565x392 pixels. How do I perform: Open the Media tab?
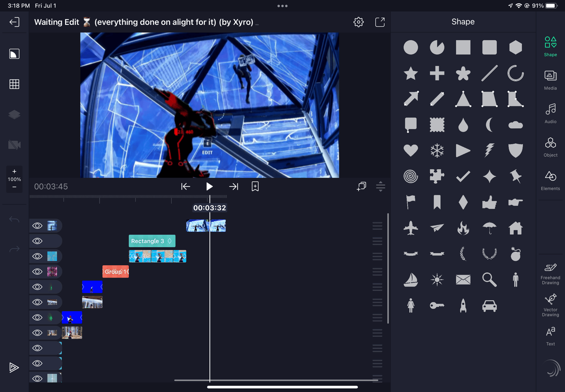pyautogui.click(x=550, y=80)
